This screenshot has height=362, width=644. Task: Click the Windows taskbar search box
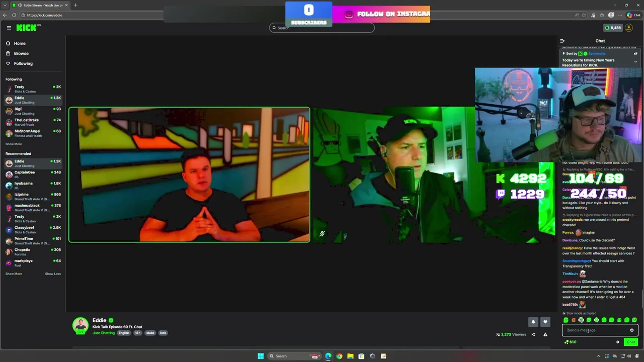click(295, 356)
